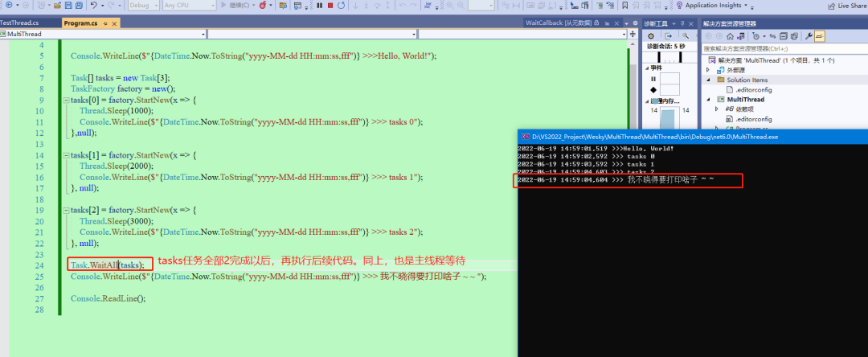868x357 pixels.
Task: Undo the last edit
Action: click(93, 5)
